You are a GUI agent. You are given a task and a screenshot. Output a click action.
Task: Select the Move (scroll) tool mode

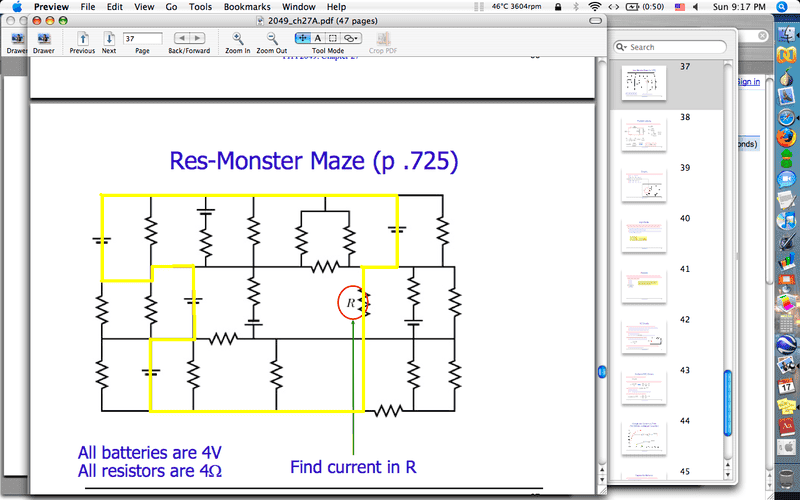(x=302, y=38)
